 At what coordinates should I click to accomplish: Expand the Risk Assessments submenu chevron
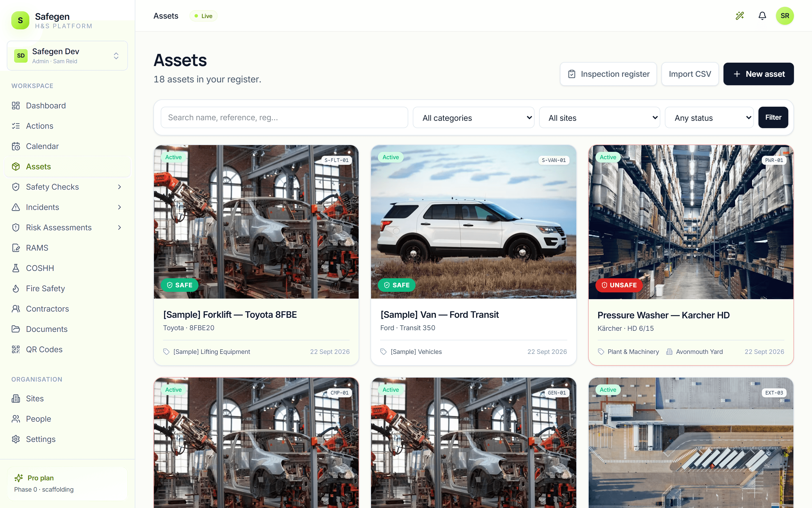pyautogui.click(x=120, y=227)
